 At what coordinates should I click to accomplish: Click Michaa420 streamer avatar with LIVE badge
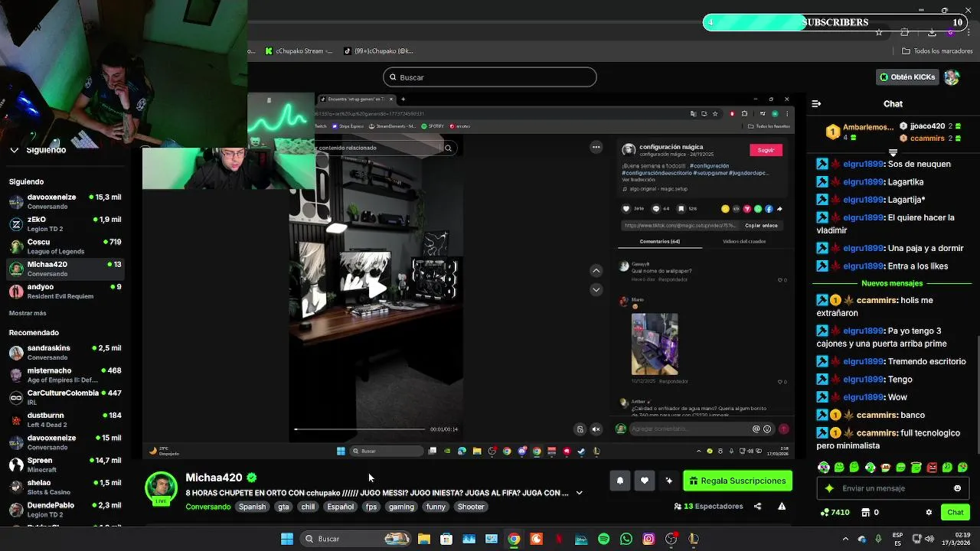click(161, 488)
